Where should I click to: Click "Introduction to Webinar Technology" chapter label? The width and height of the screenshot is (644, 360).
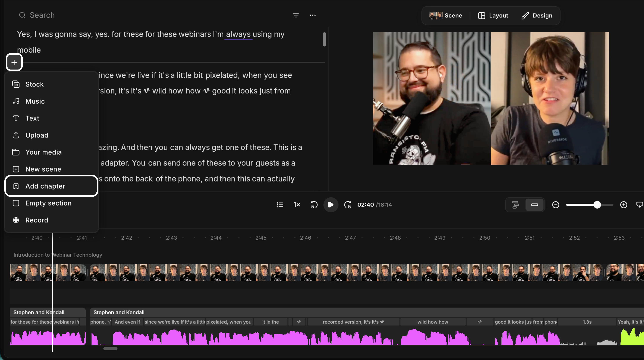pos(58,255)
